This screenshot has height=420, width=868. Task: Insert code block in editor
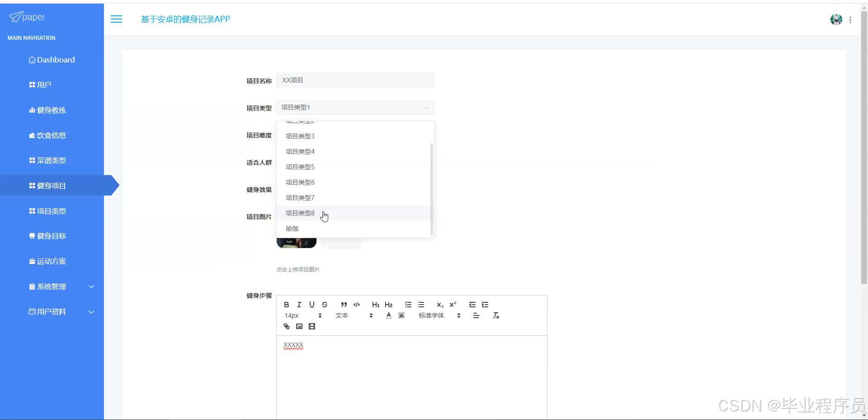pos(357,305)
